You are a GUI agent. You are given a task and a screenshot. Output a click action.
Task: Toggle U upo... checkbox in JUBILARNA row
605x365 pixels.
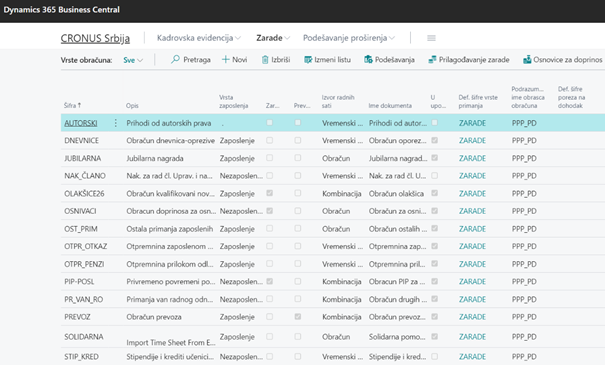[434, 158]
